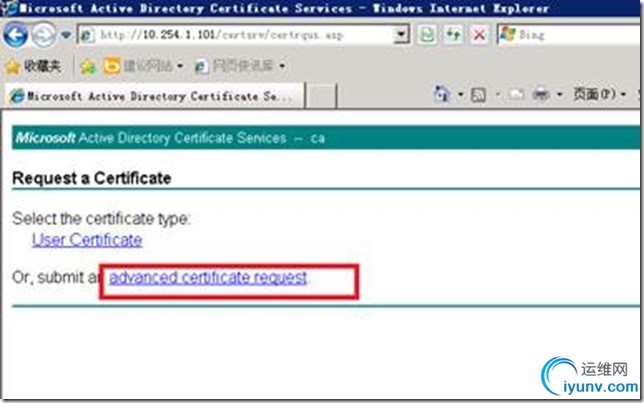Click the Request a Certificate heading
Image resolution: width=644 pixels, height=403 pixels.
(x=92, y=178)
